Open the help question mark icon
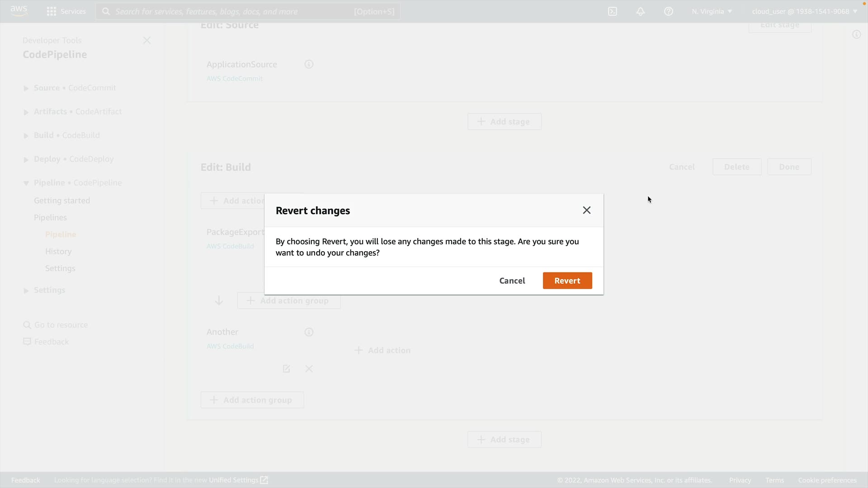 point(669,11)
